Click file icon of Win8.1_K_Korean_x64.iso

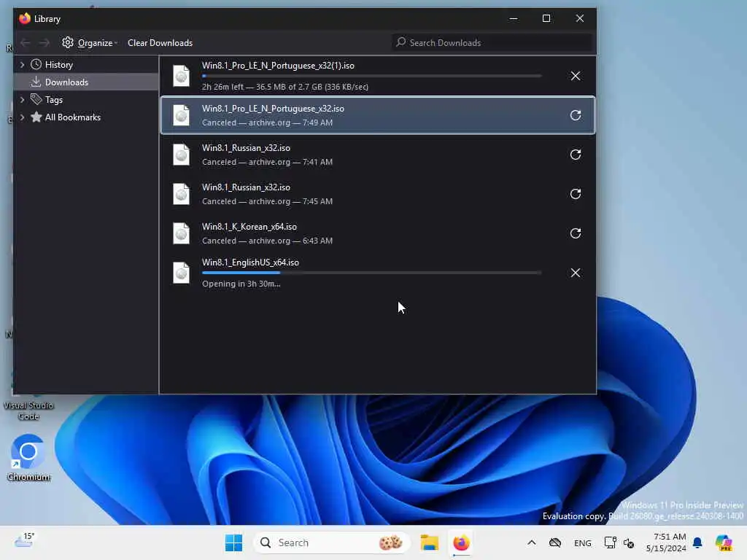point(181,233)
